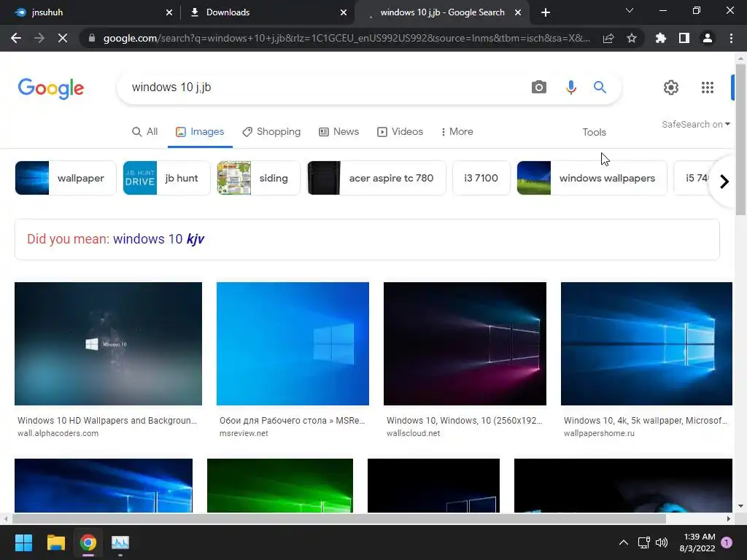Click the vertical page scrollbar

pos(740,139)
